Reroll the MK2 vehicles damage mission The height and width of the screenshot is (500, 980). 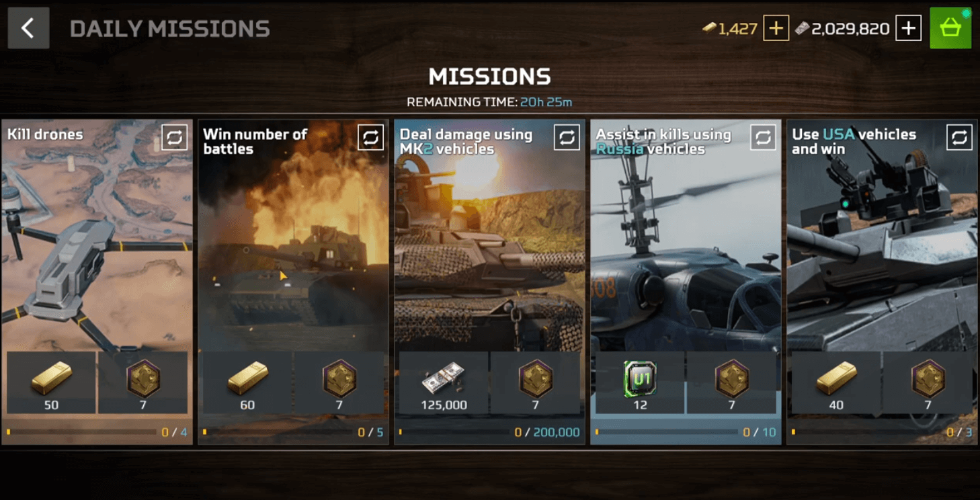pos(567,137)
